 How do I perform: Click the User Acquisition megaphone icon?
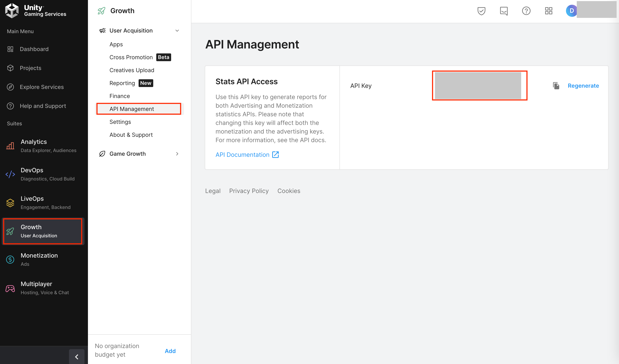click(x=102, y=30)
